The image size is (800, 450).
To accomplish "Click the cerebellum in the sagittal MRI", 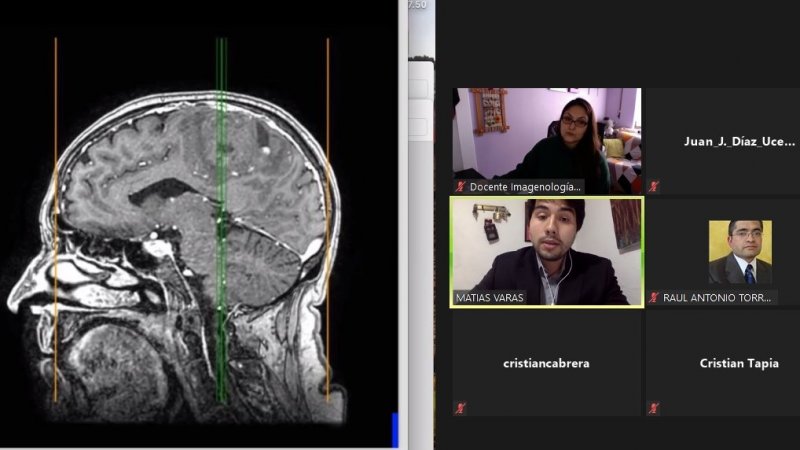I will (x=265, y=262).
